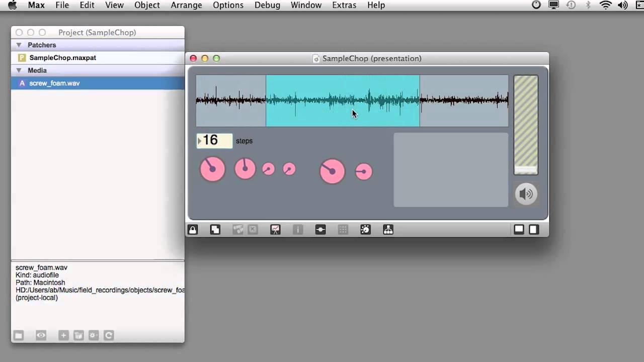The height and width of the screenshot is (362, 644).
Task: Open the Object menu
Action: [147, 5]
